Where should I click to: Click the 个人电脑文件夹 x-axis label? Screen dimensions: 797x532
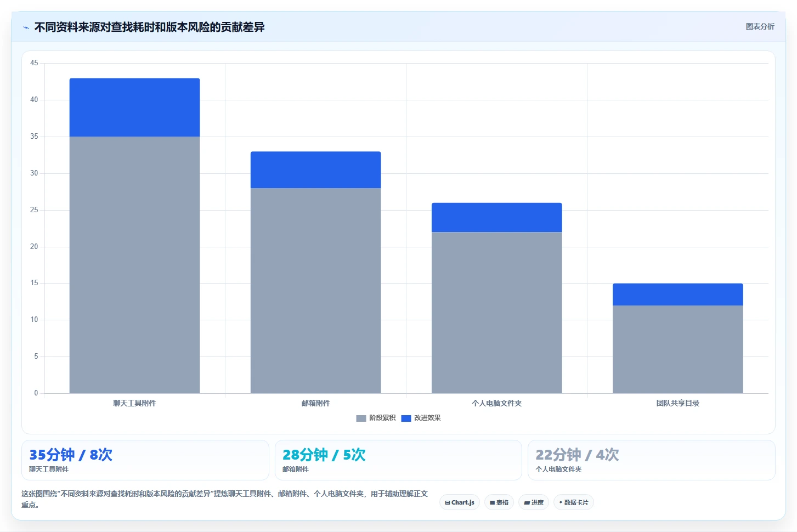496,403
